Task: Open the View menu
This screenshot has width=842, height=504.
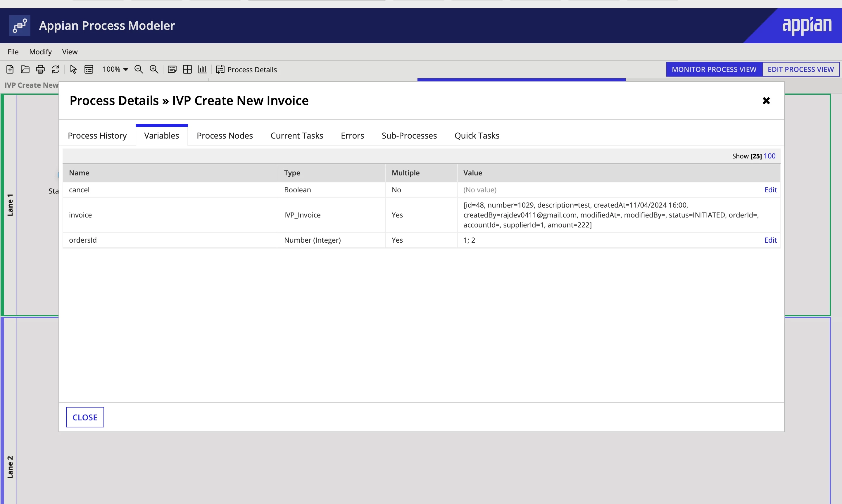Action: [70, 52]
